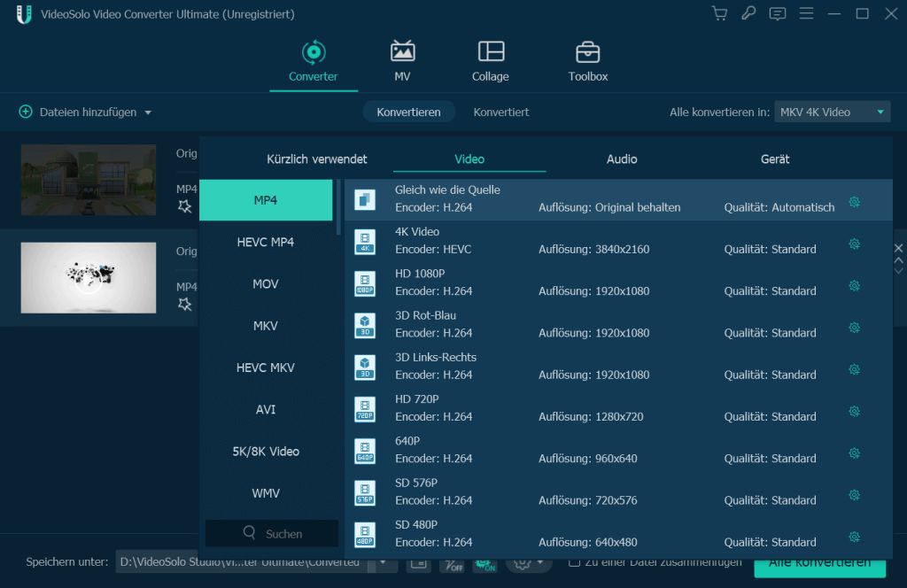Select WMV format

point(266,493)
